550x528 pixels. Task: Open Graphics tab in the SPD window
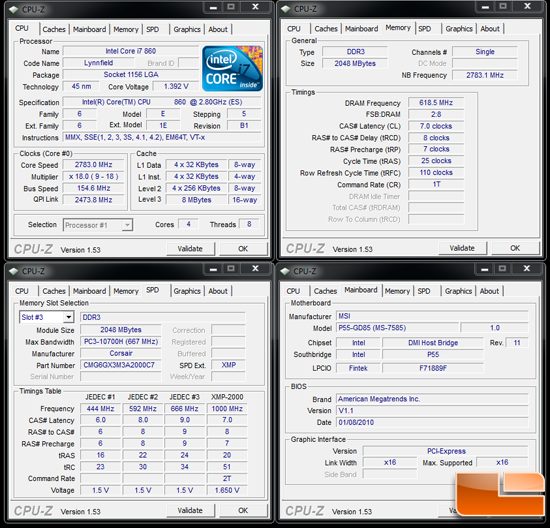click(187, 291)
